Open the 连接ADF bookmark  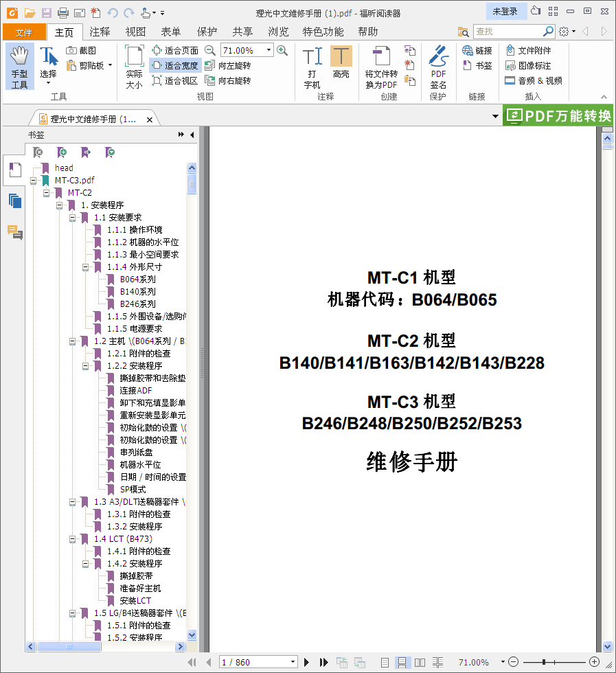pyautogui.click(x=136, y=391)
